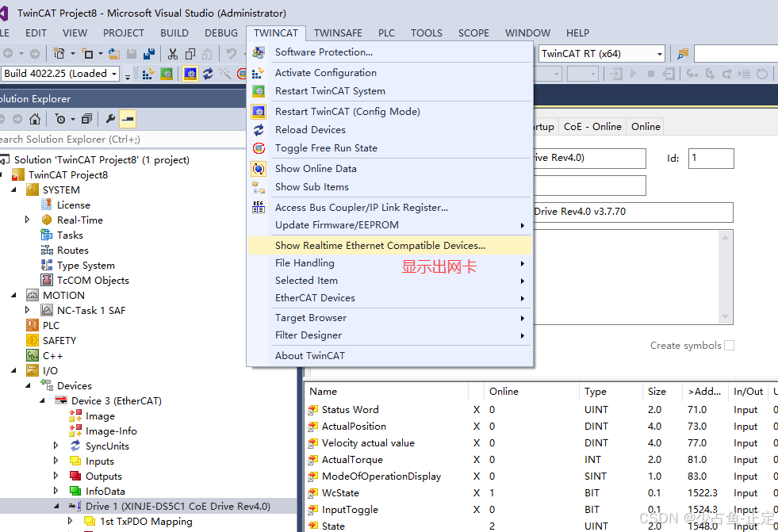Open the EtherCAT Devices submenu

(389, 298)
